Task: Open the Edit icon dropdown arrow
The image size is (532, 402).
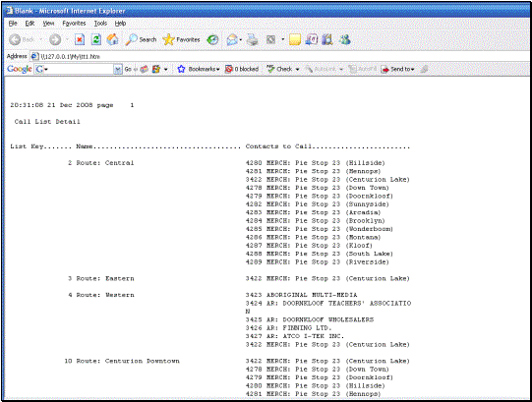Action: 282,39
